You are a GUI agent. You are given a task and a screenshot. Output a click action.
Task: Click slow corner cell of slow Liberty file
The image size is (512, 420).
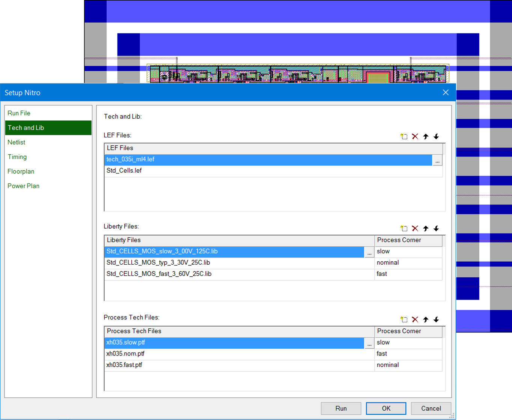point(408,252)
